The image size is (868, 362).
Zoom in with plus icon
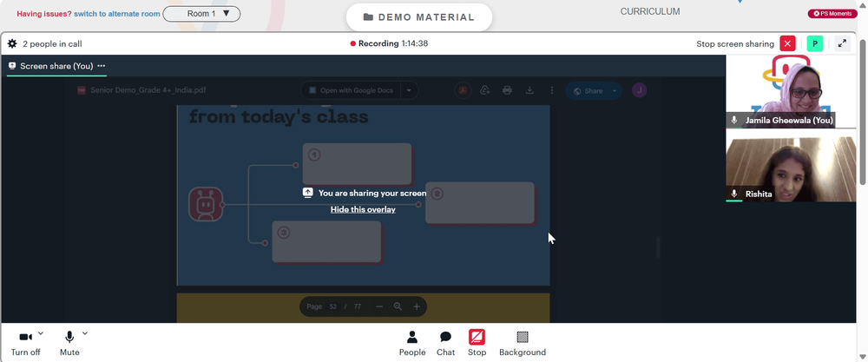click(x=417, y=306)
